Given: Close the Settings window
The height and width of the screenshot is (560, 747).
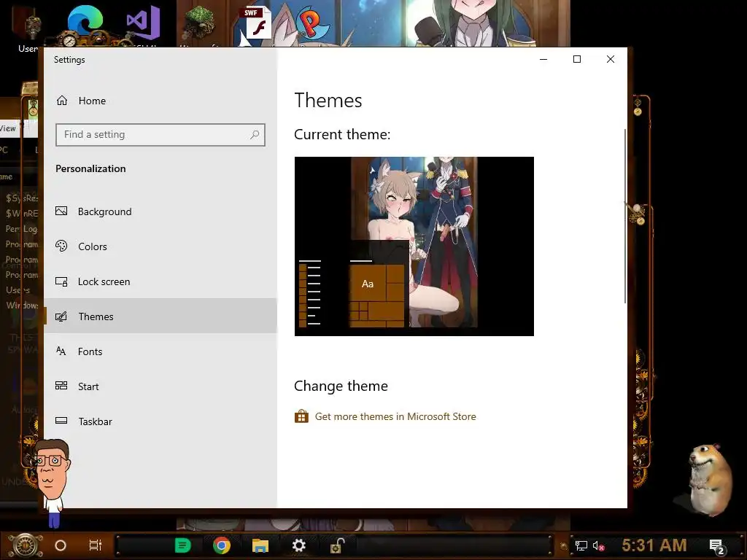Looking at the screenshot, I should tap(611, 59).
